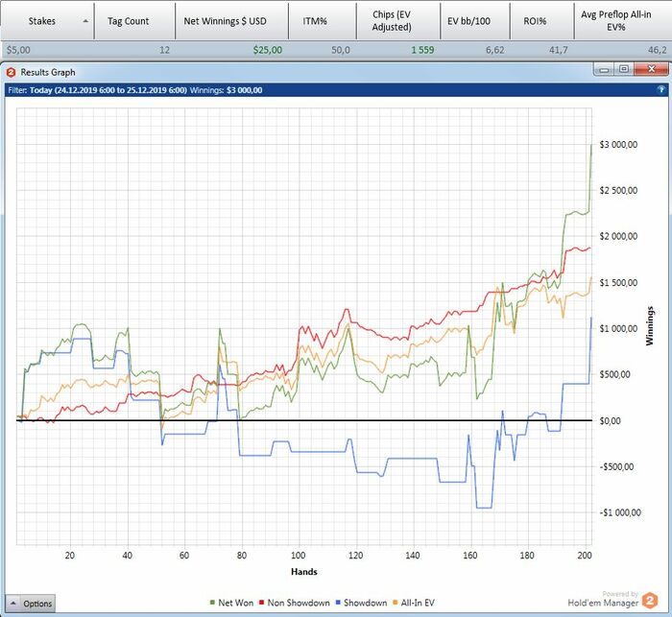
Task: Click the All-In EV legend label
Action: [418, 603]
